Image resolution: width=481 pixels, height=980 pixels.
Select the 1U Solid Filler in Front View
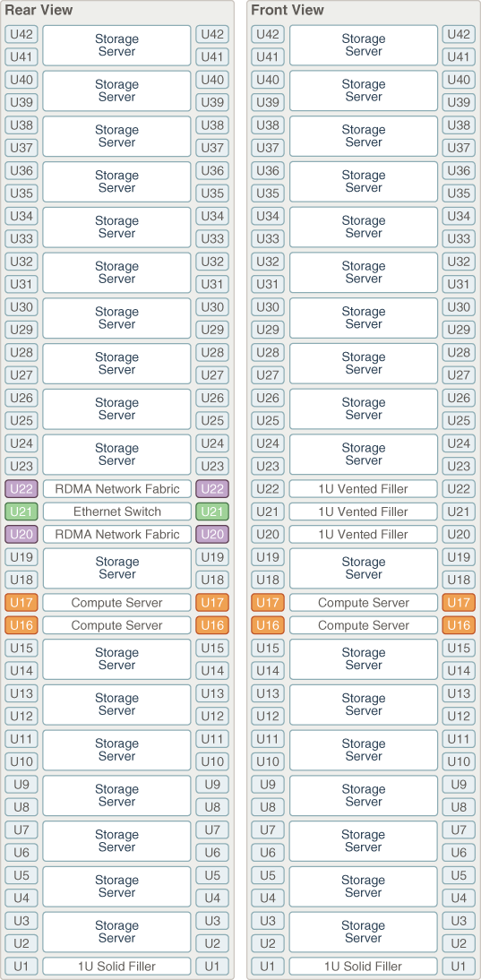pos(364,967)
